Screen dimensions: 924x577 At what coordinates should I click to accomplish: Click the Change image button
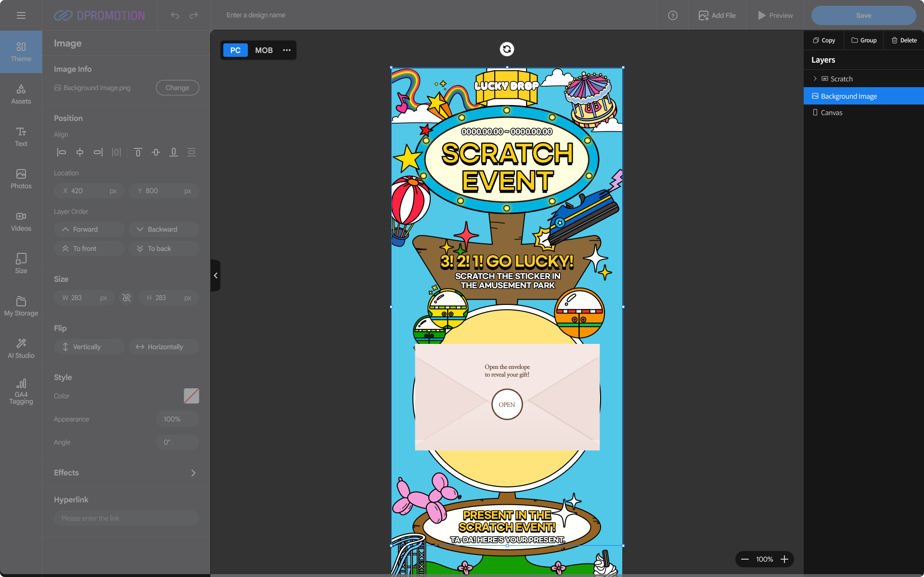pos(177,88)
